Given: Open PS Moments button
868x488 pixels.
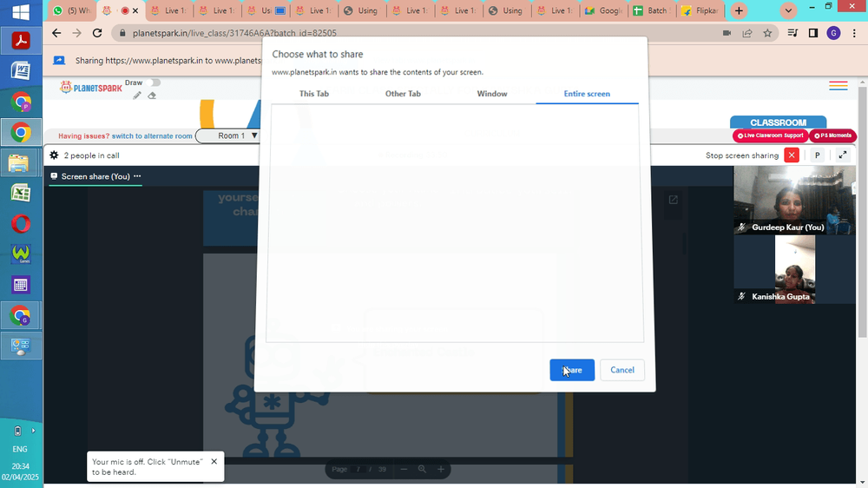Looking at the screenshot, I should point(832,135).
